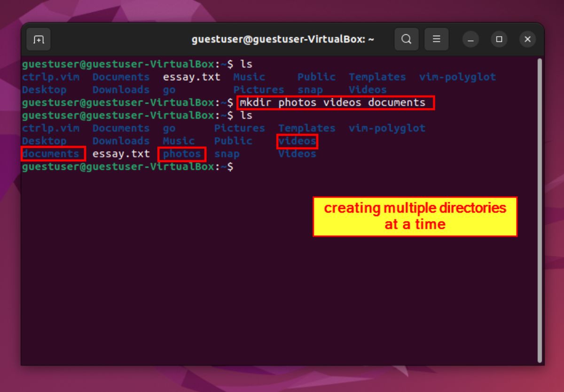The height and width of the screenshot is (392, 564).
Task: Click the Downloads directory entry
Action: point(121,141)
